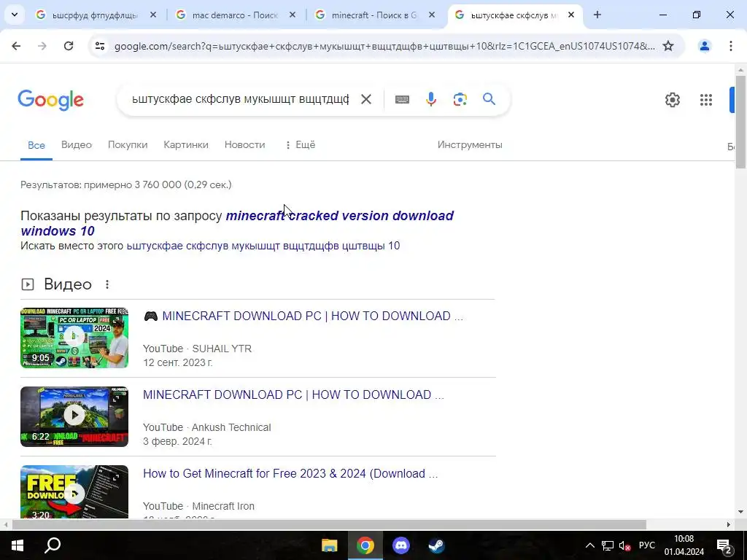Select the Новости results tab
Screen dimensions: 747x560
click(x=244, y=145)
